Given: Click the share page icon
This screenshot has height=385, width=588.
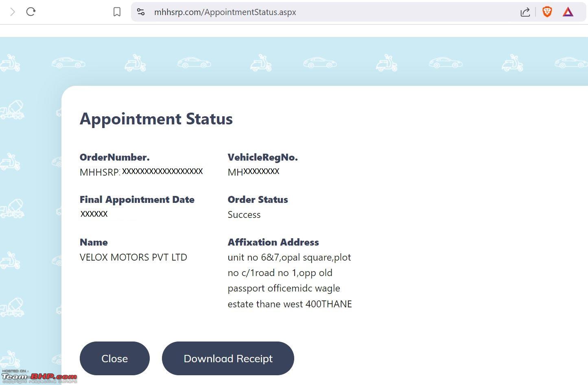Looking at the screenshot, I should (x=525, y=12).
